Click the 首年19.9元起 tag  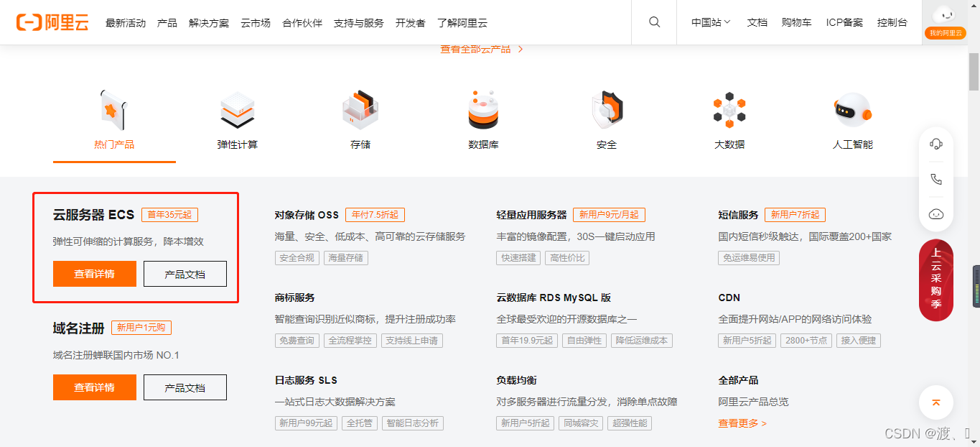[527, 341]
